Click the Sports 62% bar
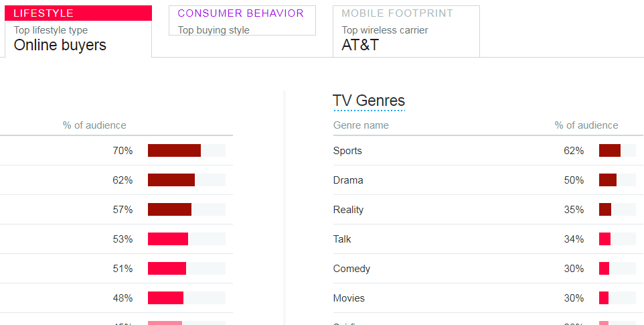This screenshot has width=644, height=325. (x=617, y=151)
